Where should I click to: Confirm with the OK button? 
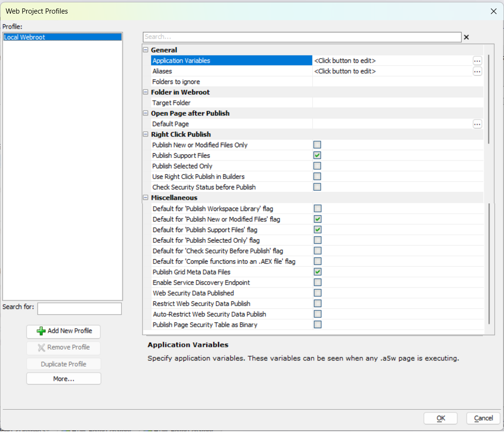(440, 418)
